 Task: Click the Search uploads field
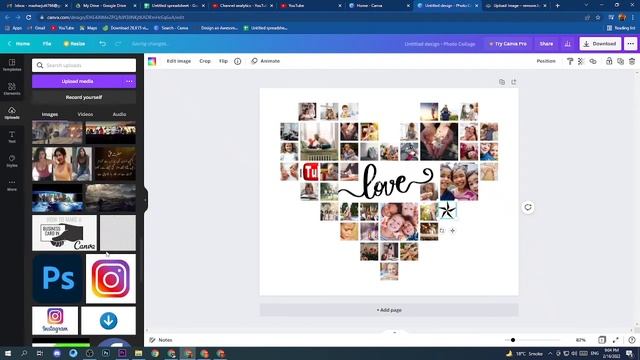point(84,65)
